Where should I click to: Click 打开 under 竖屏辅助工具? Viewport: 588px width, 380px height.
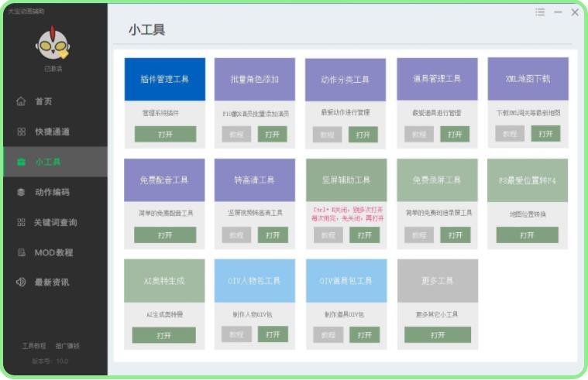(363, 235)
